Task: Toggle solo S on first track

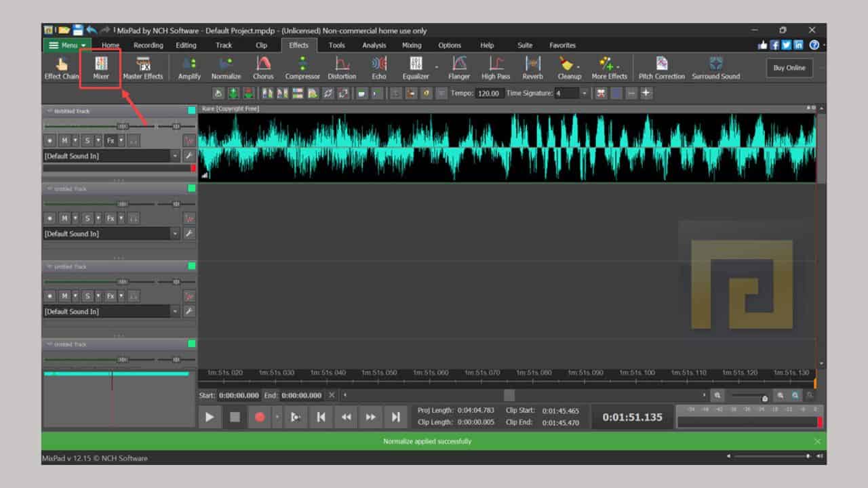Action: pyautogui.click(x=87, y=140)
